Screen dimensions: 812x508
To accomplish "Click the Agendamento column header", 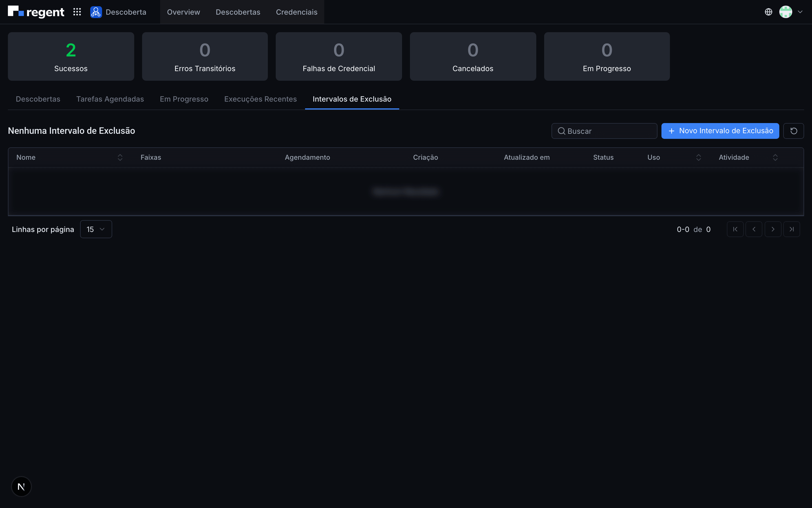I will [x=307, y=157].
